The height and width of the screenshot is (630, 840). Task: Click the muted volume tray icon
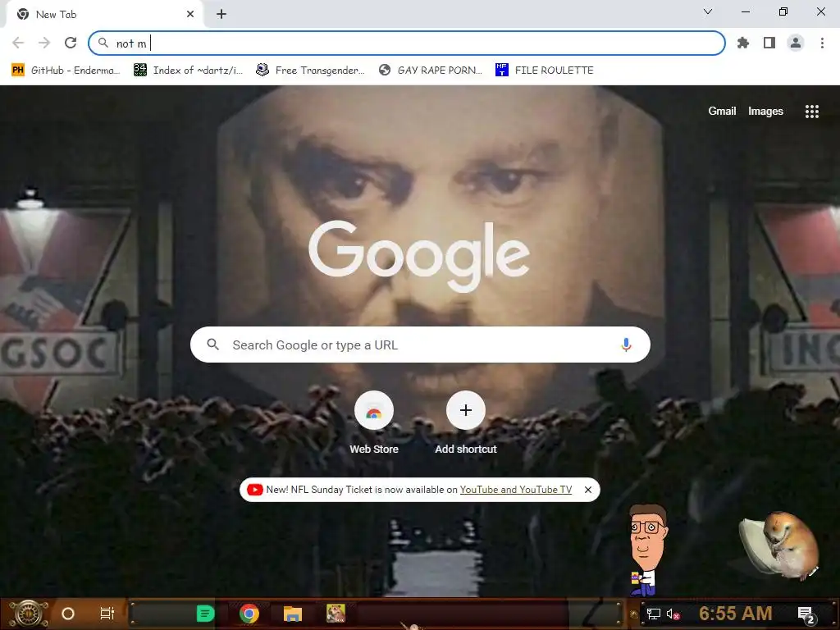click(x=673, y=614)
